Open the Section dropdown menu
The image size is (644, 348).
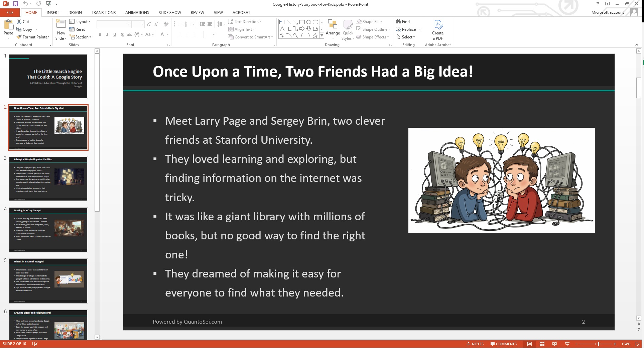click(80, 37)
